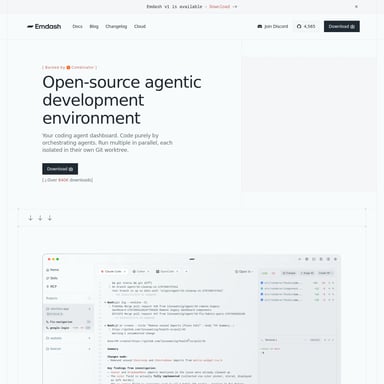Viewport: 384px width, 384px height.
Task: Switch to the Claude Code tab in preview
Action: tap(113, 272)
